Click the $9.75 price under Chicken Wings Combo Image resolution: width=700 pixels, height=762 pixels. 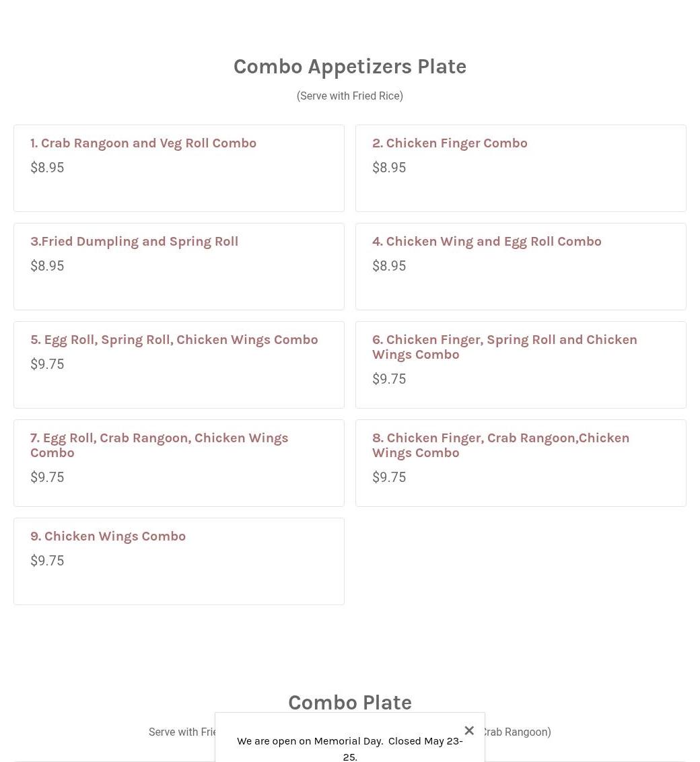click(x=47, y=561)
